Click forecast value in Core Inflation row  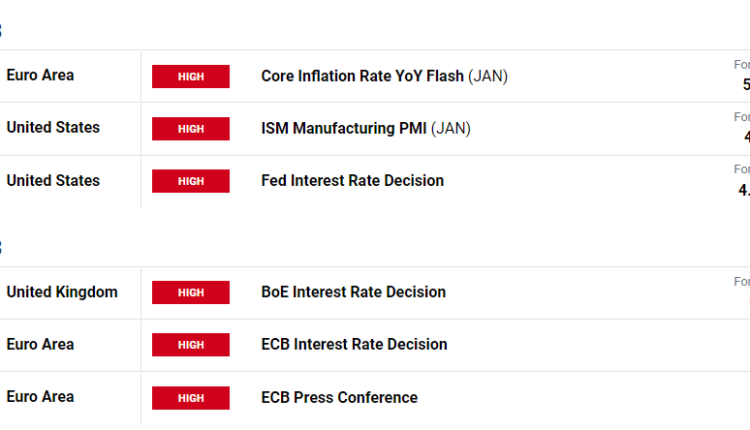click(x=745, y=85)
